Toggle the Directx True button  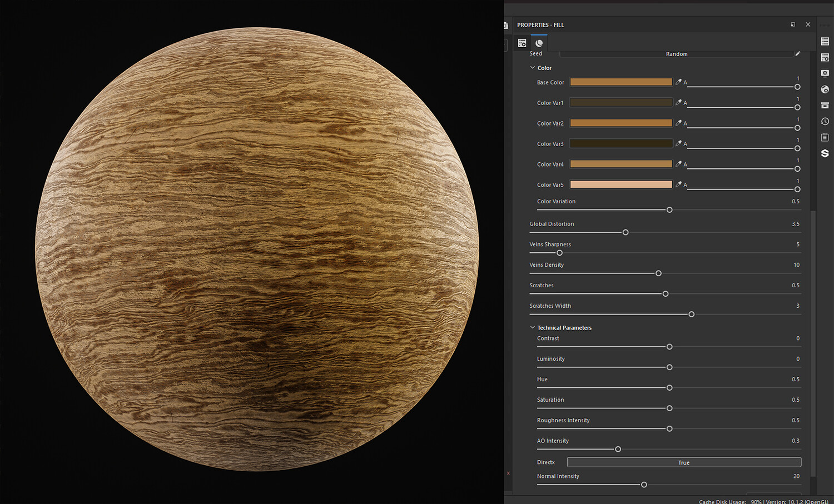tap(683, 462)
